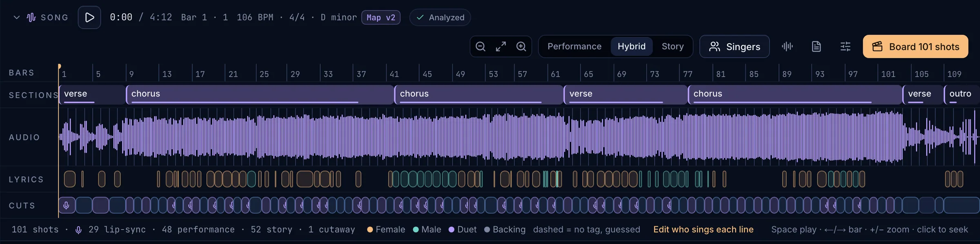Click the Duet purple legend dot
This screenshot has width=980, height=244.
[451, 230]
